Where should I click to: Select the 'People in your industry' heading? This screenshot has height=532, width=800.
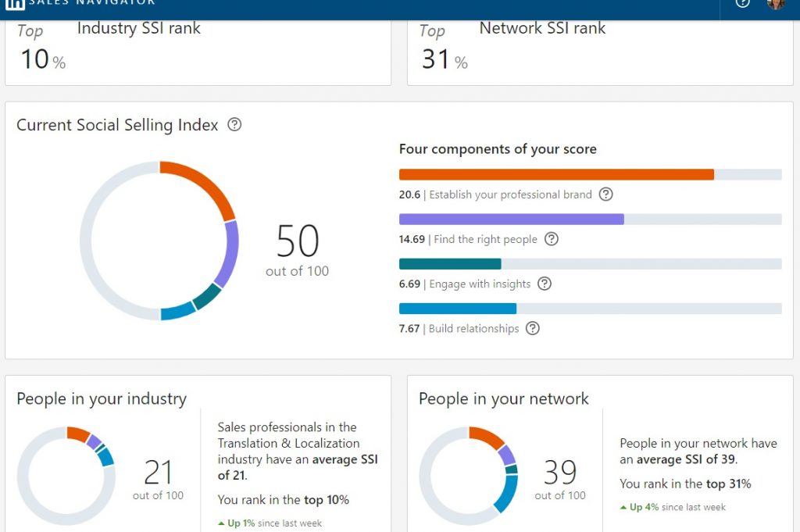click(102, 399)
